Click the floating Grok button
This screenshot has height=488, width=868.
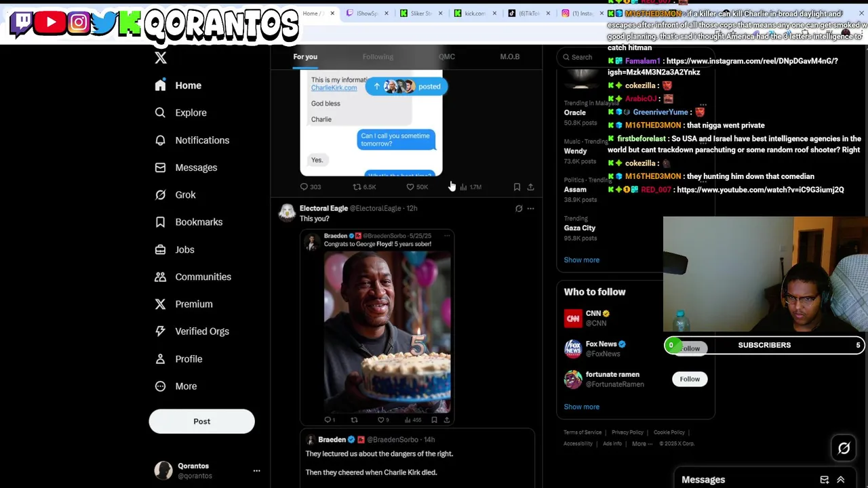844,448
